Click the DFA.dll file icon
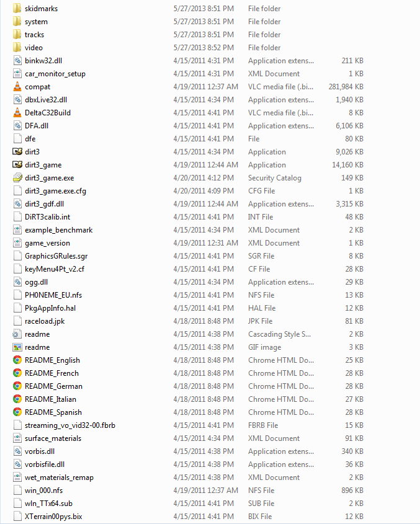 [x=17, y=126]
